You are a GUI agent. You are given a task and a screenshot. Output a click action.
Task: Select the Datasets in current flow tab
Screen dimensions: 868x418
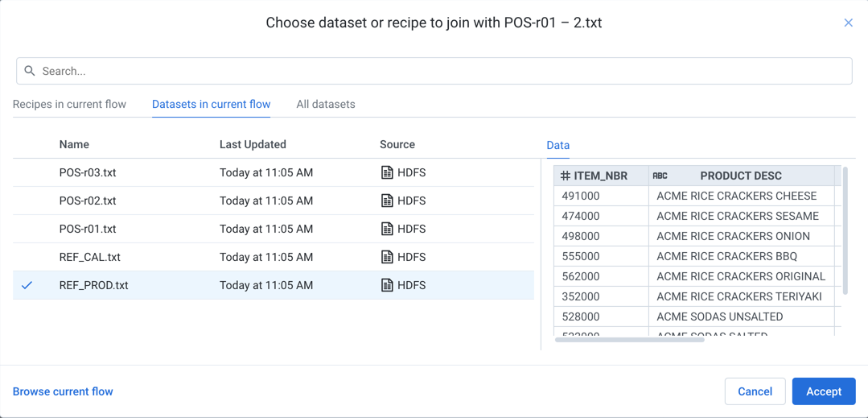point(211,104)
